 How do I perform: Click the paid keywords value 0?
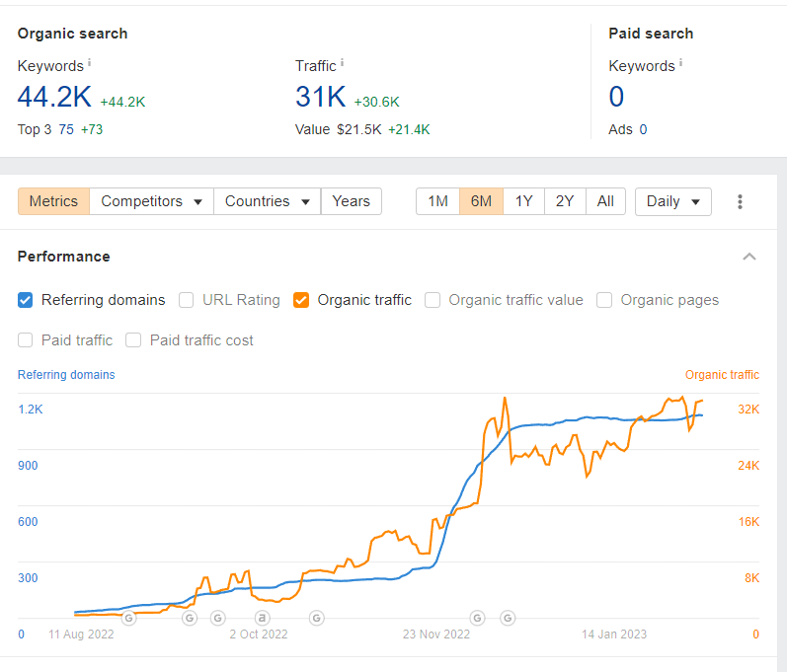coord(616,97)
